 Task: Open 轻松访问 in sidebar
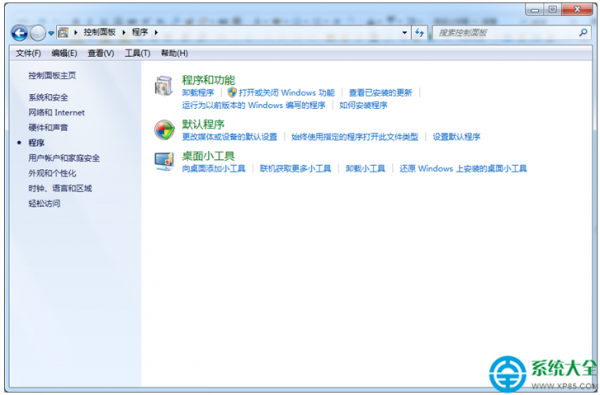(x=44, y=203)
